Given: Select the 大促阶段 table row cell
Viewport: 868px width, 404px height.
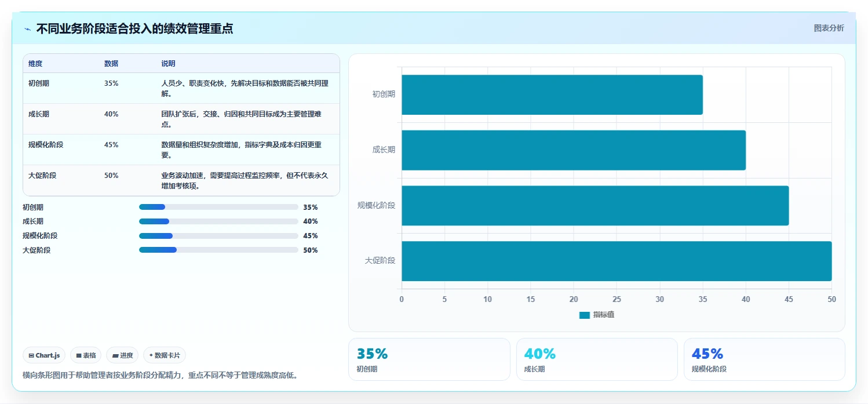Looking at the screenshot, I should click(42, 176).
